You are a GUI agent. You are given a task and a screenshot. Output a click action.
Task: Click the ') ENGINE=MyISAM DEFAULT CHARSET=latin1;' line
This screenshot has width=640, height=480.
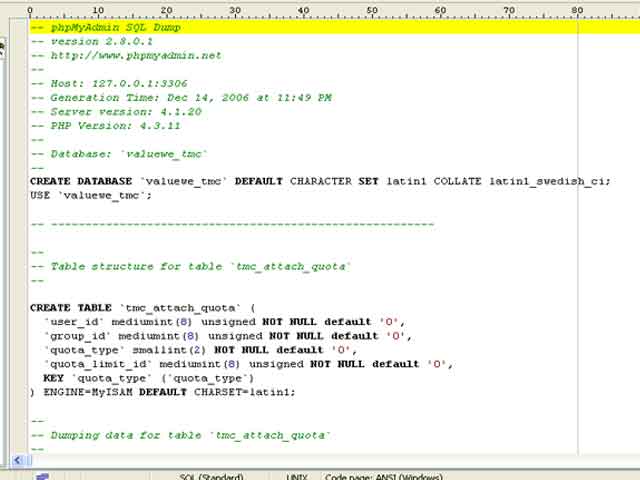[163, 392]
